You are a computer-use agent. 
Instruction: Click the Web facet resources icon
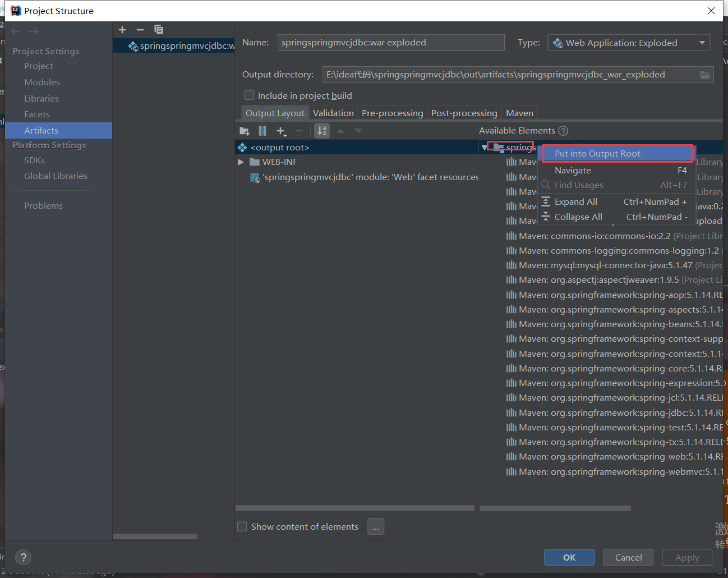point(255,177)
